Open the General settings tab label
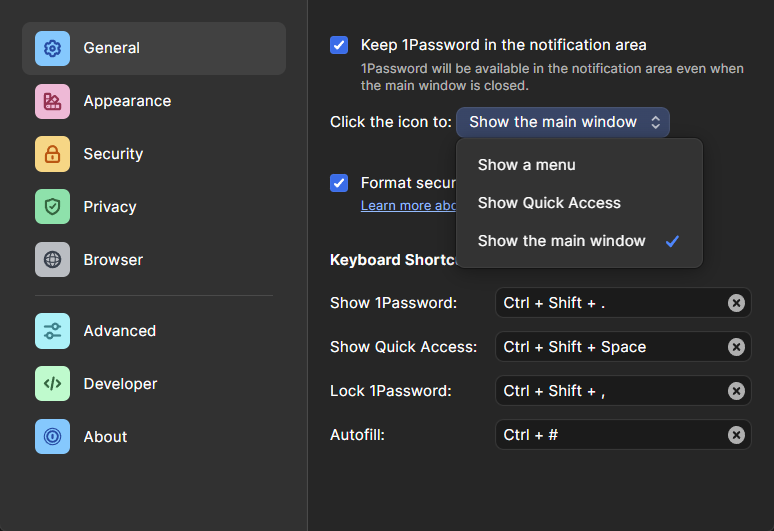 coord(112,48)
